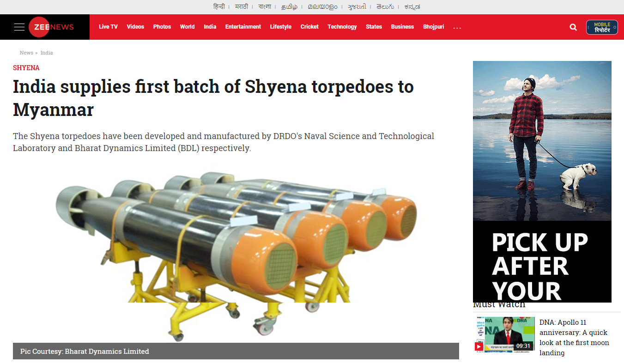Click the Zee News logo
The height and width of the screenshot is (364, 624).
click(51, 27)
